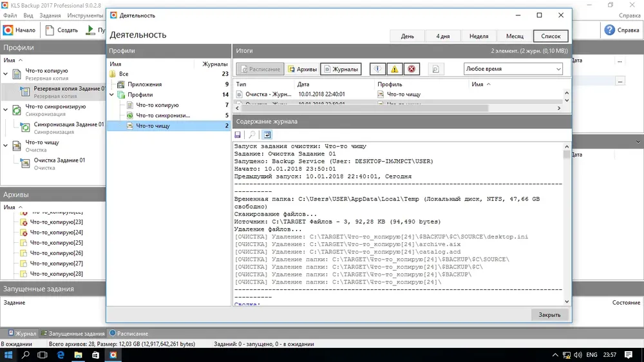
Task: Click the Справка help icon in toolbar
Action: pos(609,30)
